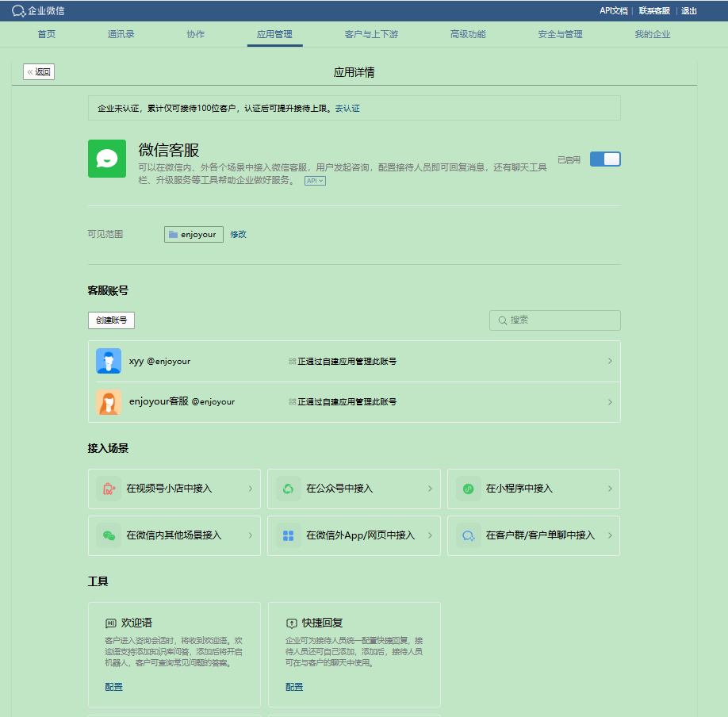Click the chat bubble icon for 客户群/客户单聊
Image resolution: width=728 pixels, height=717 pixels.
[x=468, y=535]
